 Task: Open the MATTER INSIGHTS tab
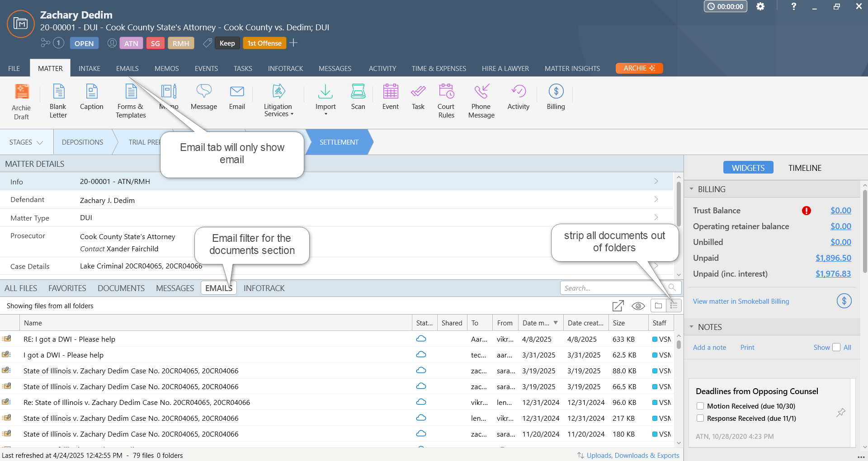(x=572, y=68)
